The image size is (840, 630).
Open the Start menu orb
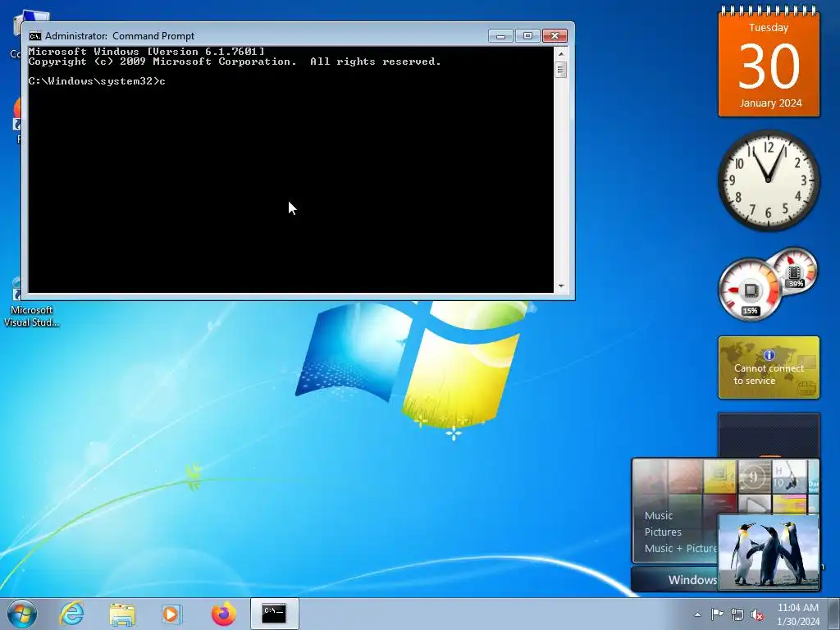22,614
